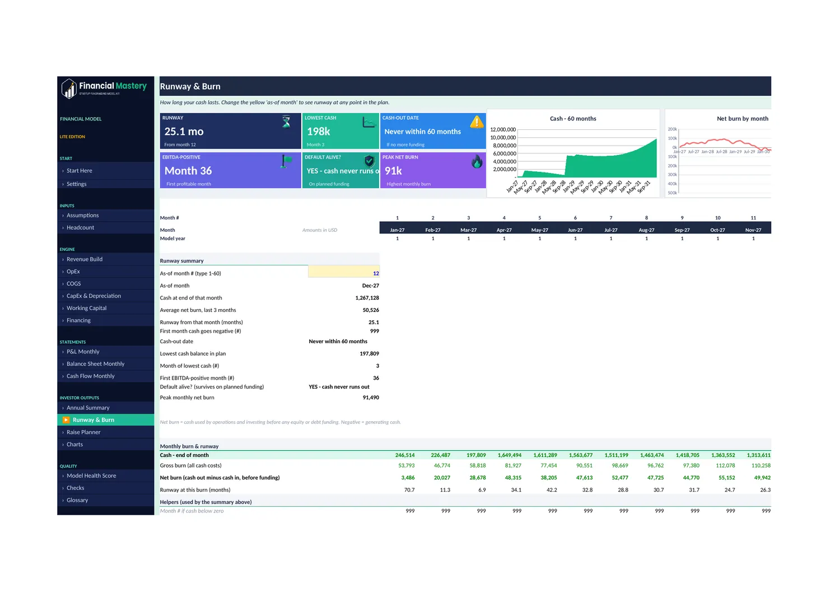Click the Cash - 60 months area chart
This screenshot has height=616, width=840.
tap(573, 153)
